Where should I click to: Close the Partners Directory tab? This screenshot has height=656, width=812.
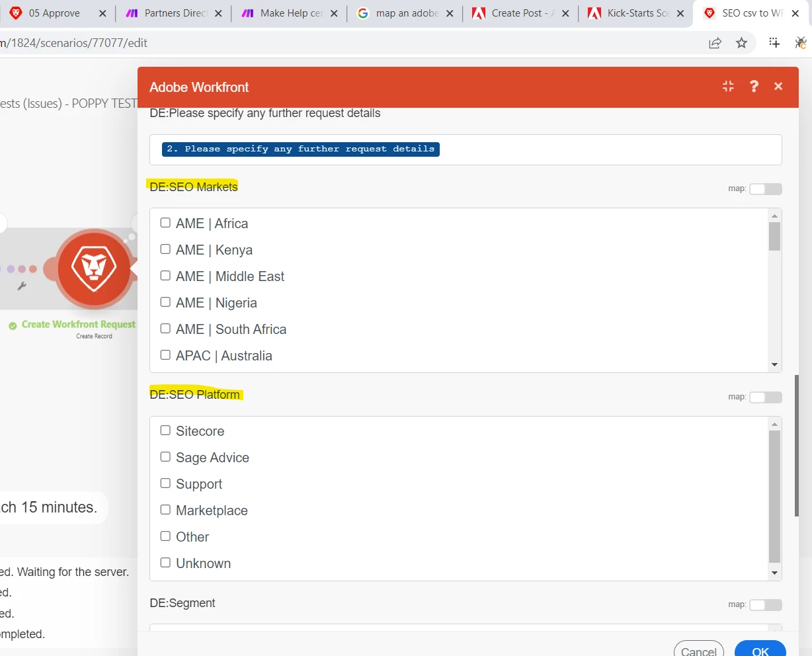point(218,13)
